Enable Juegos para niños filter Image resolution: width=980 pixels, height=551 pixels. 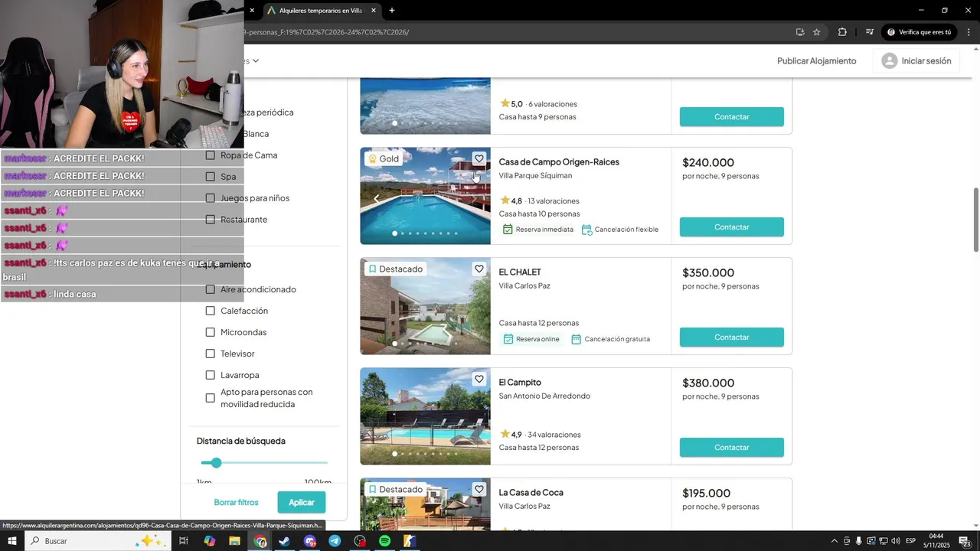pyautogui.click(x=211, y=198)
